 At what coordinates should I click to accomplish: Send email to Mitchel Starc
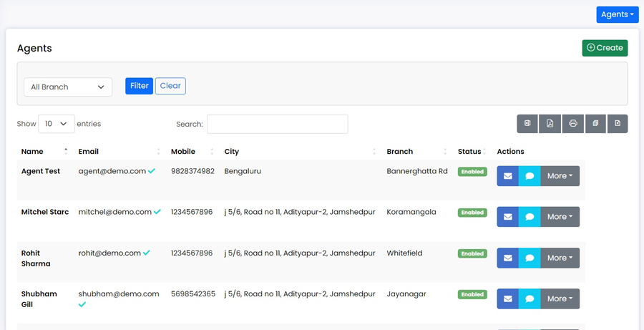pos(507,217)
